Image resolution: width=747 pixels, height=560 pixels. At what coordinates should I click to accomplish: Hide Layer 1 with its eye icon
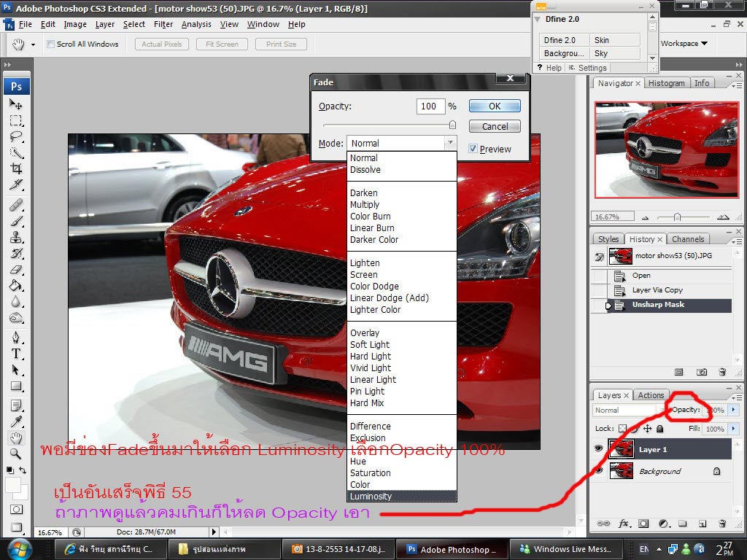(x=599, y=448)
